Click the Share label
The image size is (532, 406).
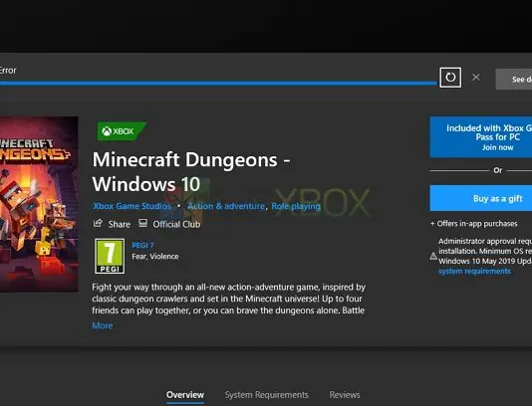pyautogui.click(x=120, y=224)
